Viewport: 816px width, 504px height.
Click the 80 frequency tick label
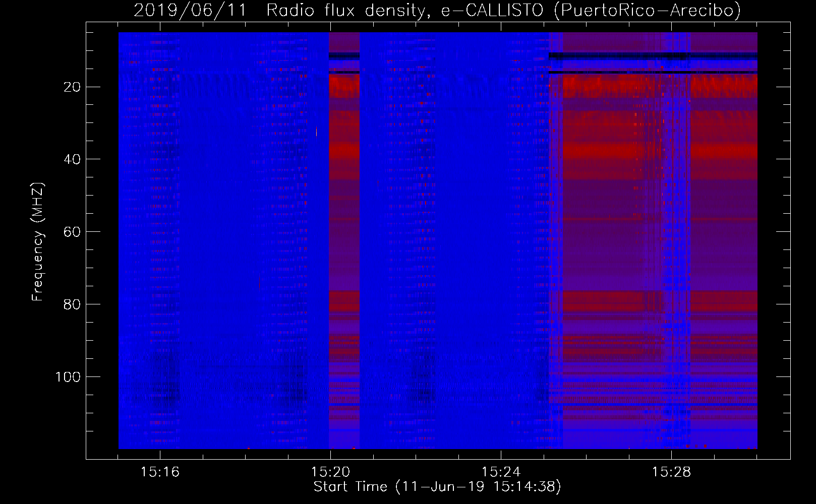[72, 304]
